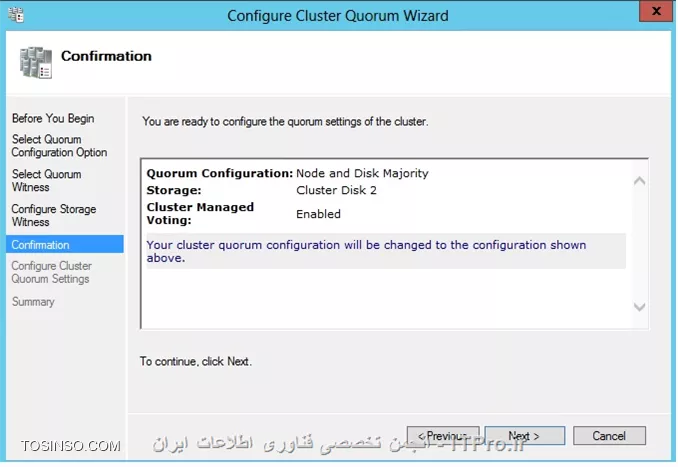Click the scroll up arrow in summary box
Screen dimensions: 678x467
coord(640,181)
